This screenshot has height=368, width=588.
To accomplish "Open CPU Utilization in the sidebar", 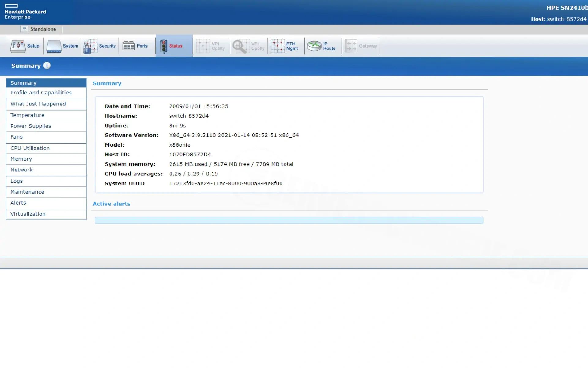I will 30,148.
